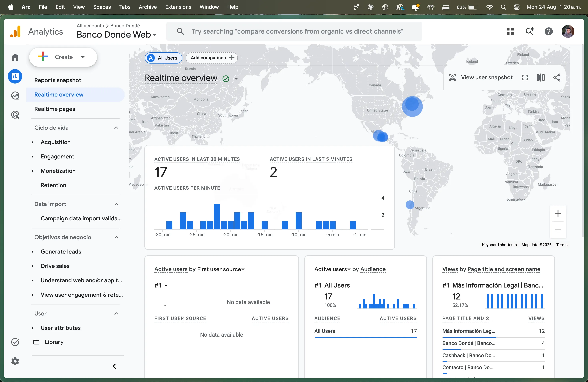The image size is (588, 382).
Task: Click the checkmark circle icon above settings
Action: tap(15, 342)
